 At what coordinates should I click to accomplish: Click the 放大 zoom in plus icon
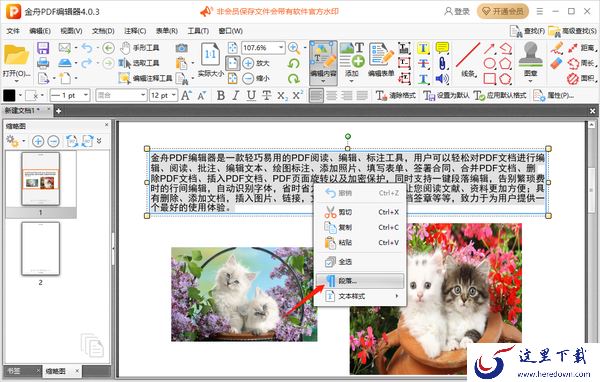[x=248, y=63]
